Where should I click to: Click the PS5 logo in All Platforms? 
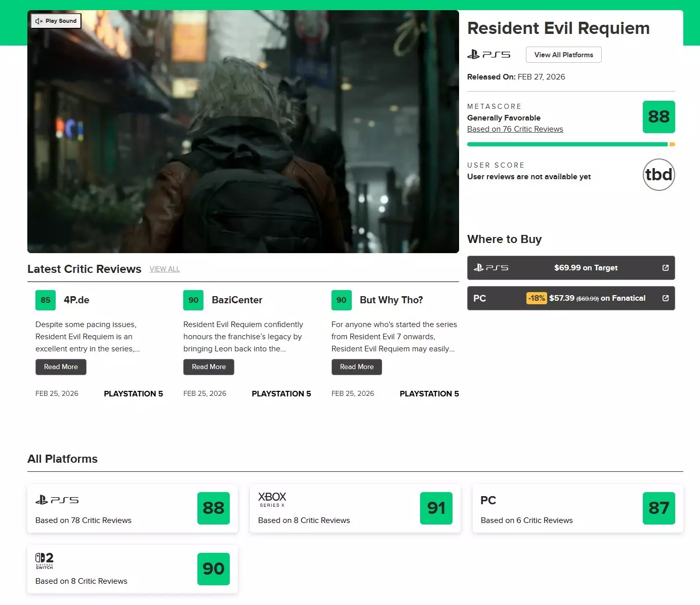(x=57, y=500)
